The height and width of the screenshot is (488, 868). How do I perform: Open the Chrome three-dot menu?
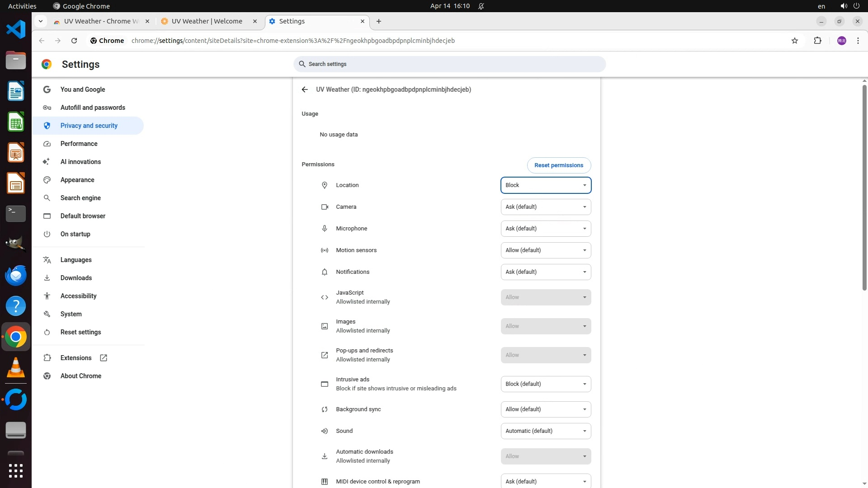858,41
